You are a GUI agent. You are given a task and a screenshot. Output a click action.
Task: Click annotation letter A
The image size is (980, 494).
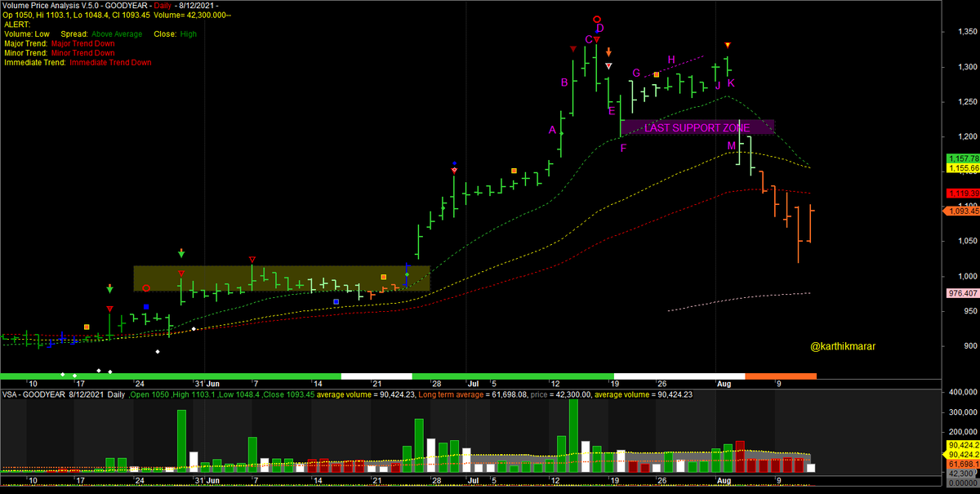pyautogui.click(x=552, y=130)
